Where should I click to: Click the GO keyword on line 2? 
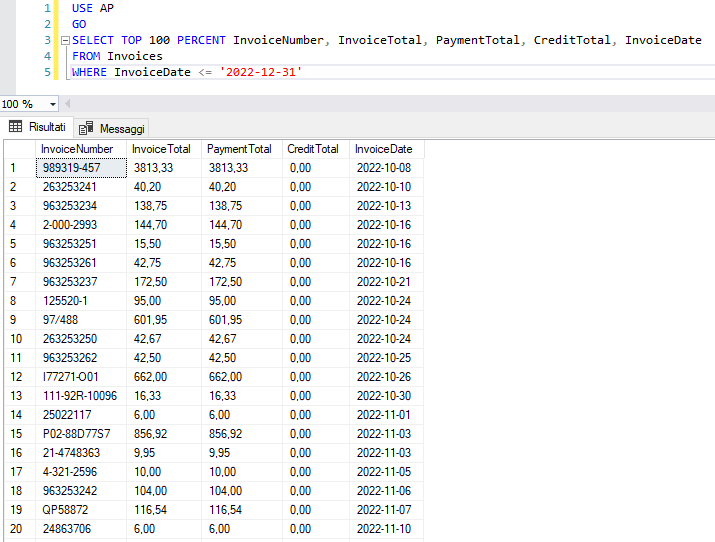[x=79, y=24]
